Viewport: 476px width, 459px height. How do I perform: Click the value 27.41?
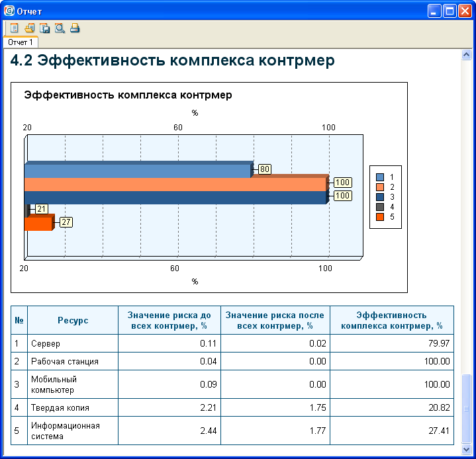(439, 431)
